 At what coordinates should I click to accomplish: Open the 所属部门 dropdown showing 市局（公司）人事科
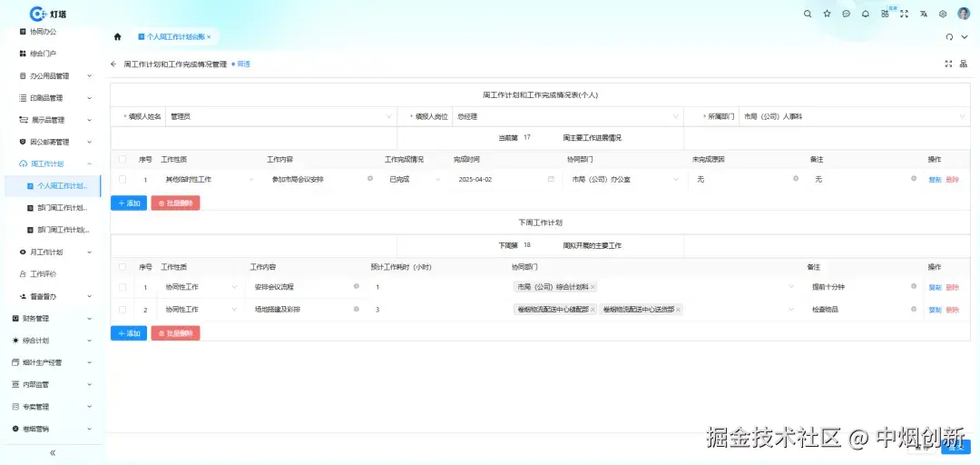coord(853,116)
